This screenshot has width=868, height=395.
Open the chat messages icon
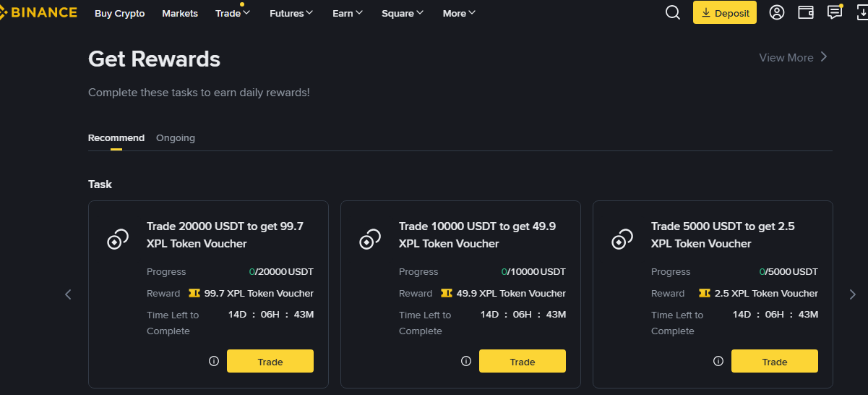click(x=835, y=12)
